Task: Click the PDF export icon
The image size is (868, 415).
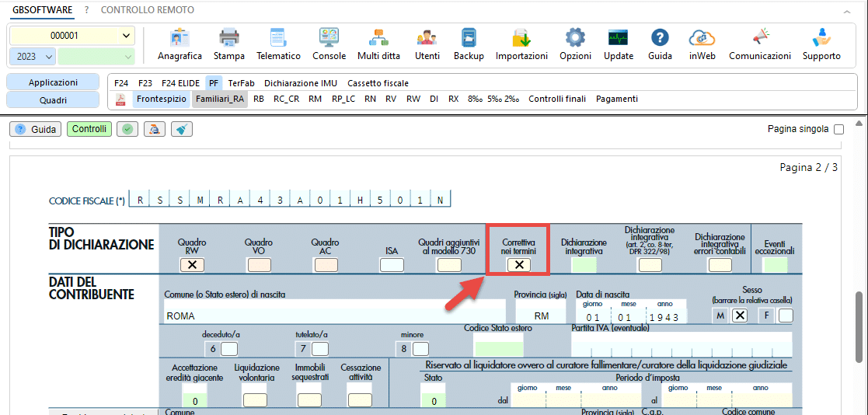Action: [120, 99]
